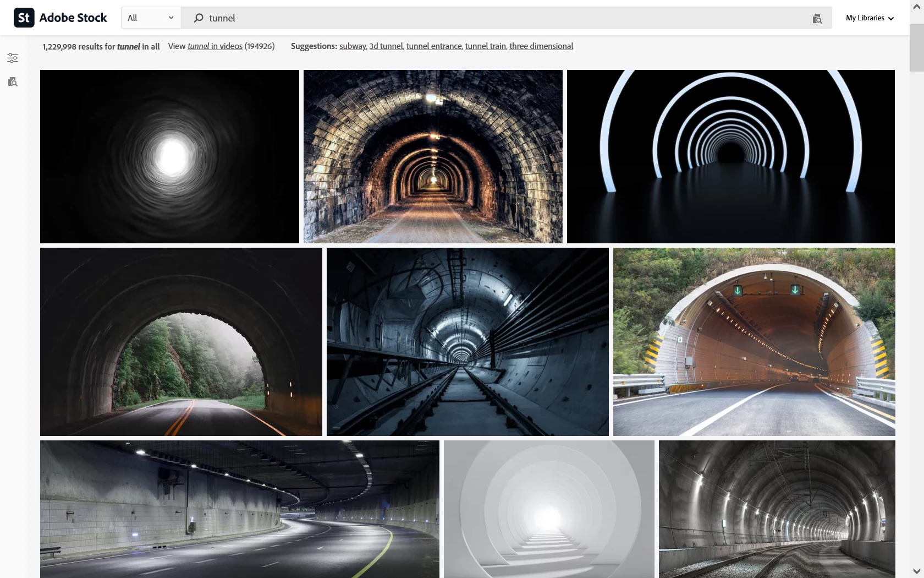Open find similar icon in left sidebar
924x578 pixels.
[13, 82]
